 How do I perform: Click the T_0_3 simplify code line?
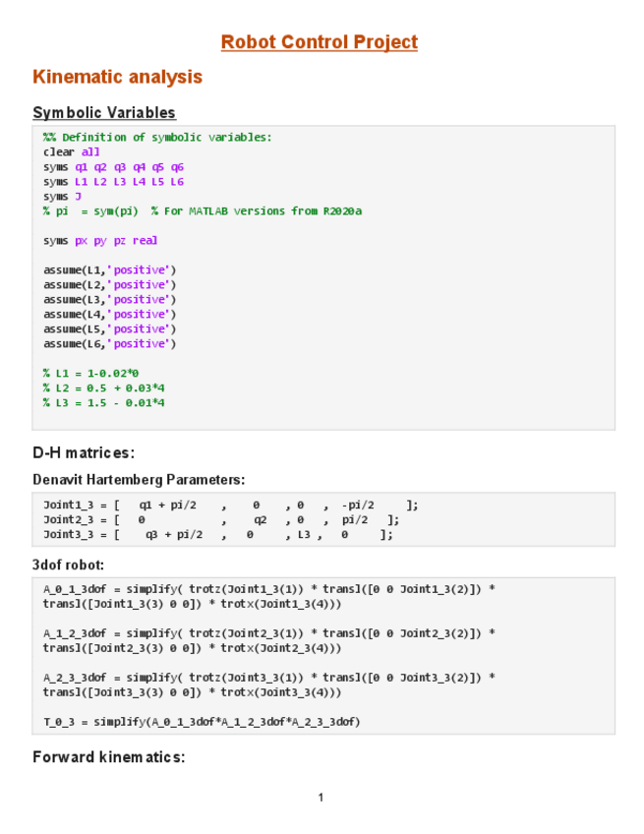click(x=202, y=722)
